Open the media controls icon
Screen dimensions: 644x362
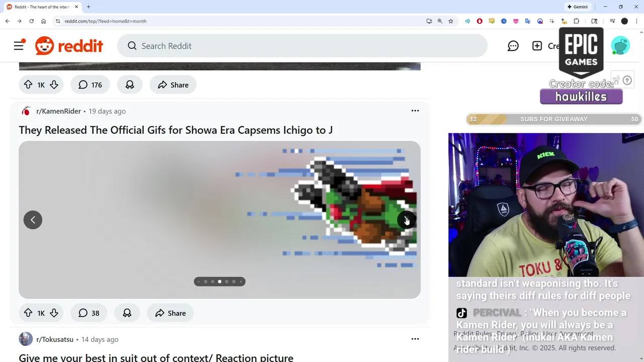click(612, 21)
